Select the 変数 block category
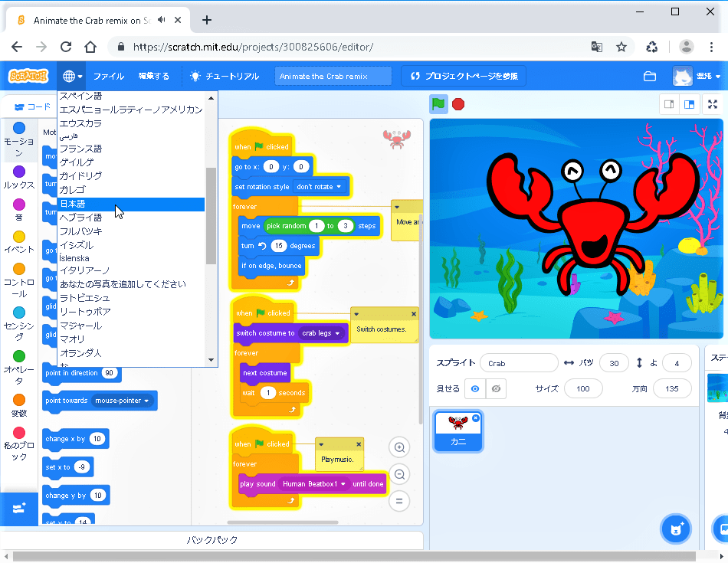 19,406
